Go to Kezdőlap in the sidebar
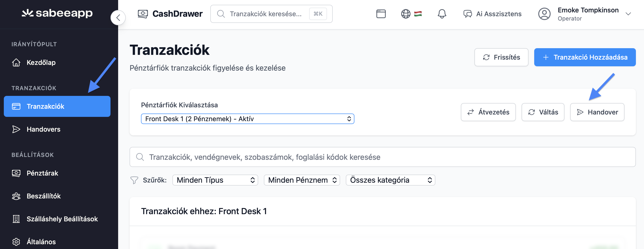This screenshot has width=644, height=249. (41, 62)
